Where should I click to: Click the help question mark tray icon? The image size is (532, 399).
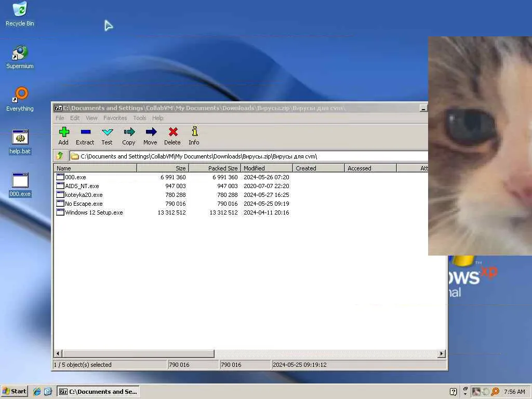[x=453, y=392]
